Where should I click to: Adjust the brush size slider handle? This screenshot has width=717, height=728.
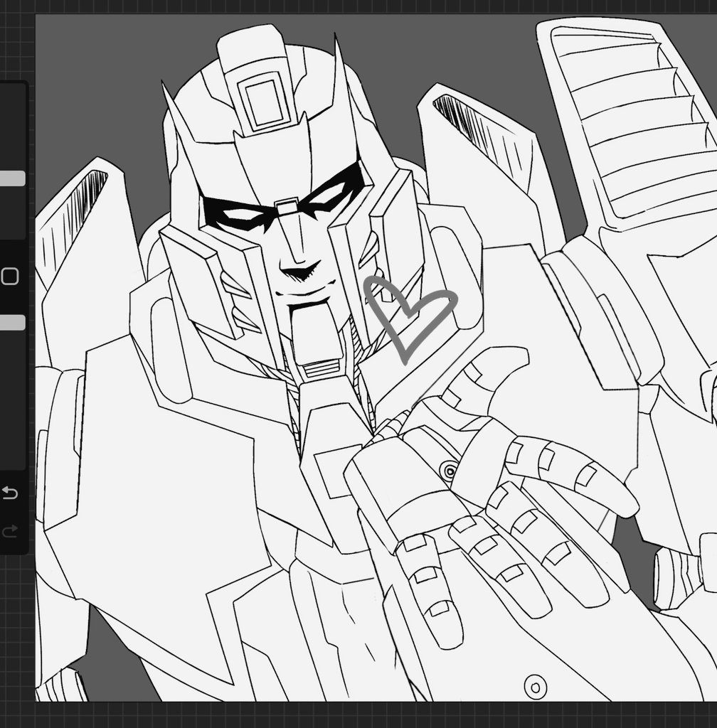(x=13, y=178)
